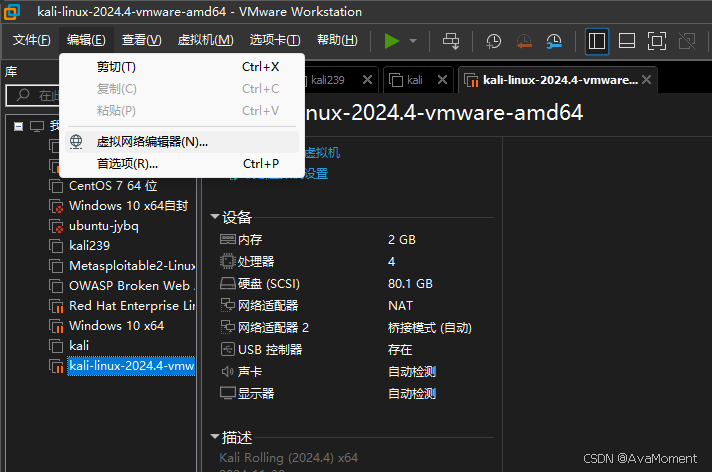Click the hard disk icon beside 硬盘
Viewport: 712px width, 472px height.
(x=227, y=283)
